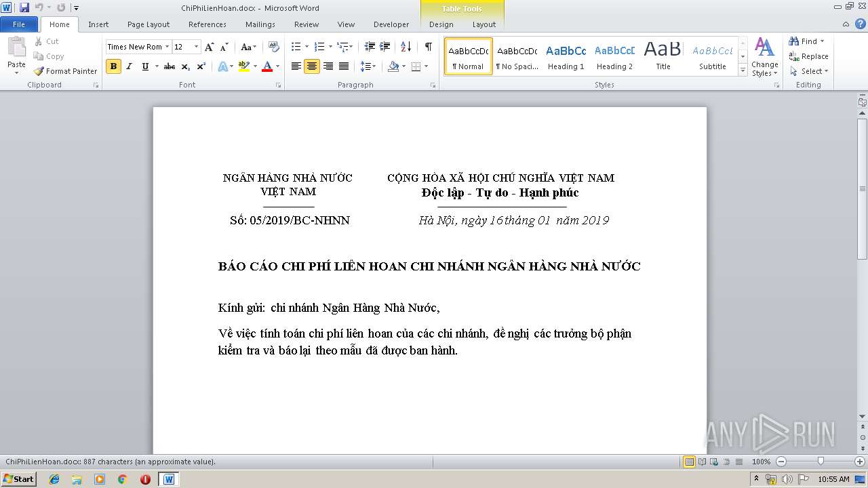Toggle Subscript formatting
This screenshot has width=868, height=488.
pyautogui.click(x=186, y=66)
